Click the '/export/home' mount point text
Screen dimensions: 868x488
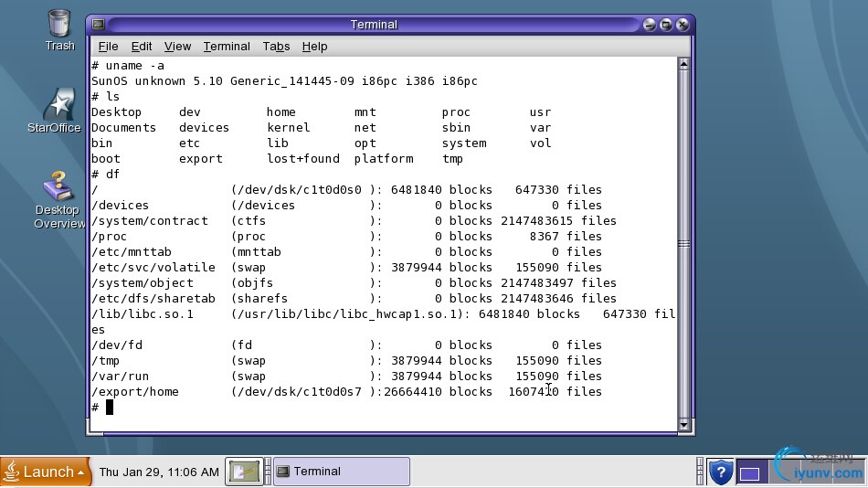click(134, 392)
